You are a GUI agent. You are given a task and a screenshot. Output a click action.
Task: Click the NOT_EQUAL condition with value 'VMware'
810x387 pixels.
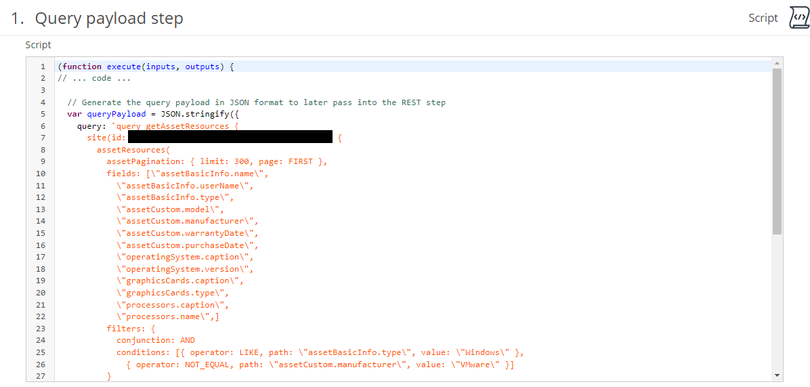pyautogui.click(x=320, y=364)
